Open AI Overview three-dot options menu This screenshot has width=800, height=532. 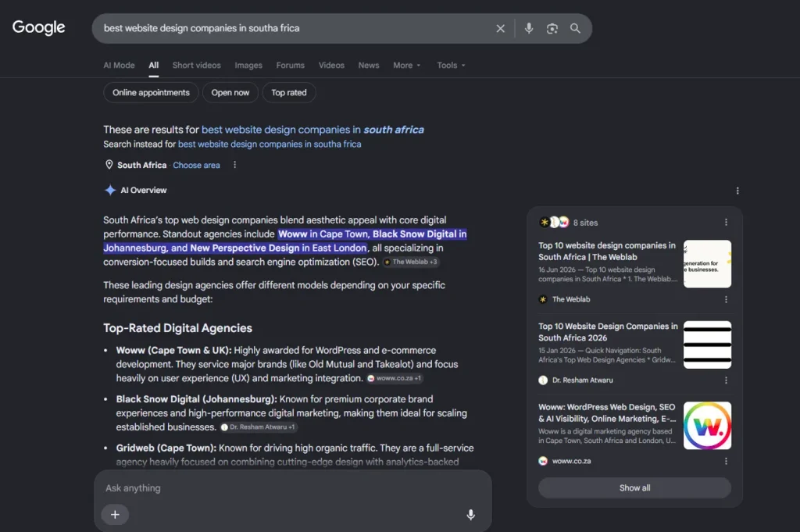point(737,191)
